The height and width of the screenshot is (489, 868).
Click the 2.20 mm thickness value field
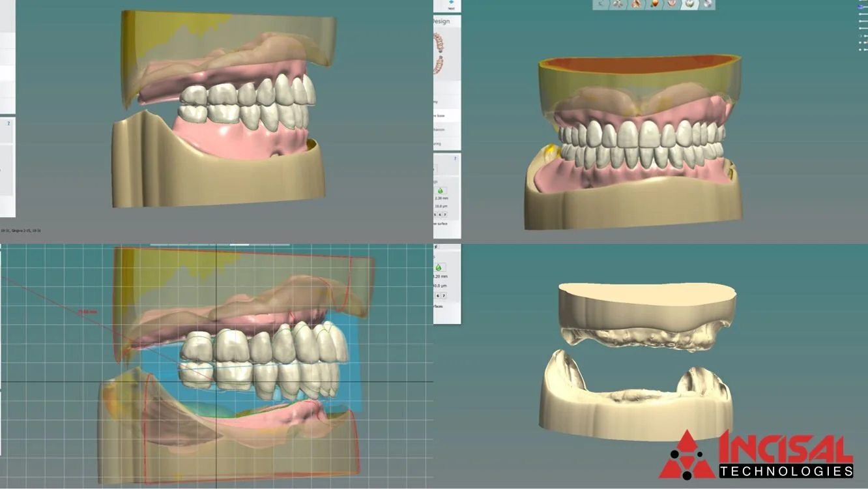[x=442, y=199]
